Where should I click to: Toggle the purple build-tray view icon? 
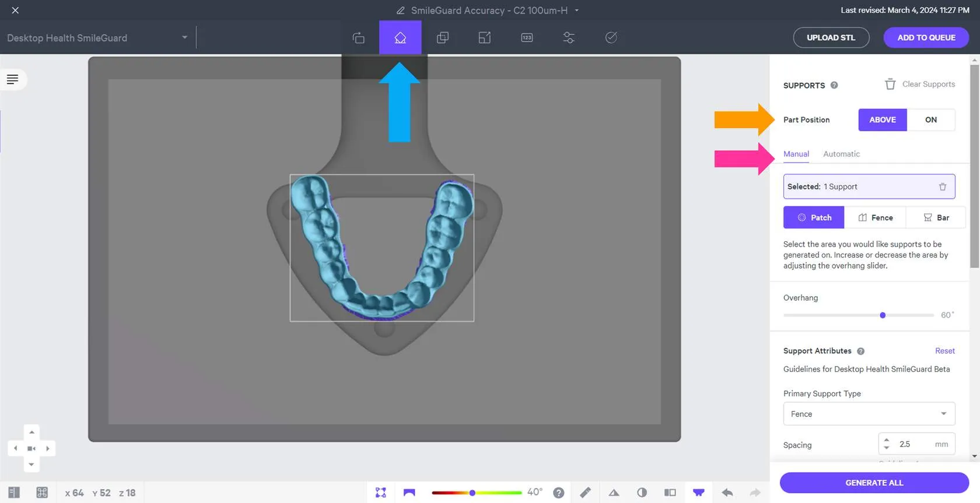698,493
